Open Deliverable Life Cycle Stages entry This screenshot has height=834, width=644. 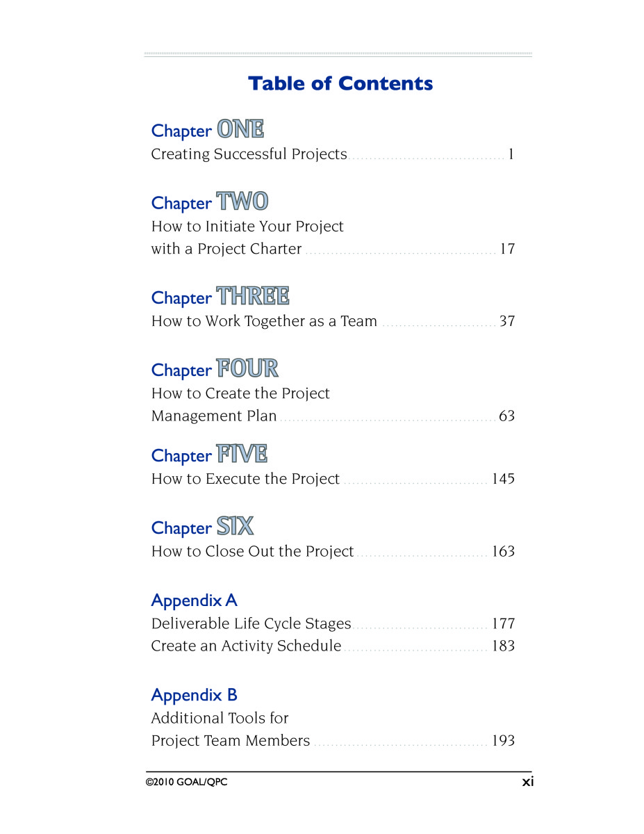pos(333,623)
